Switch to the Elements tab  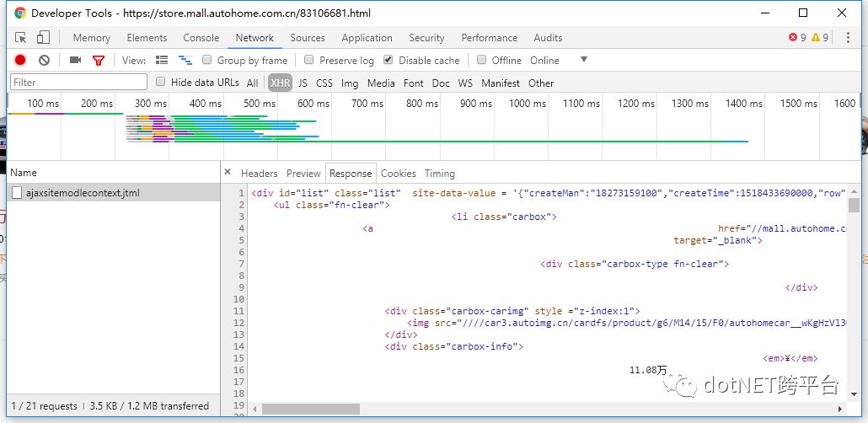[x=147, y=38]
